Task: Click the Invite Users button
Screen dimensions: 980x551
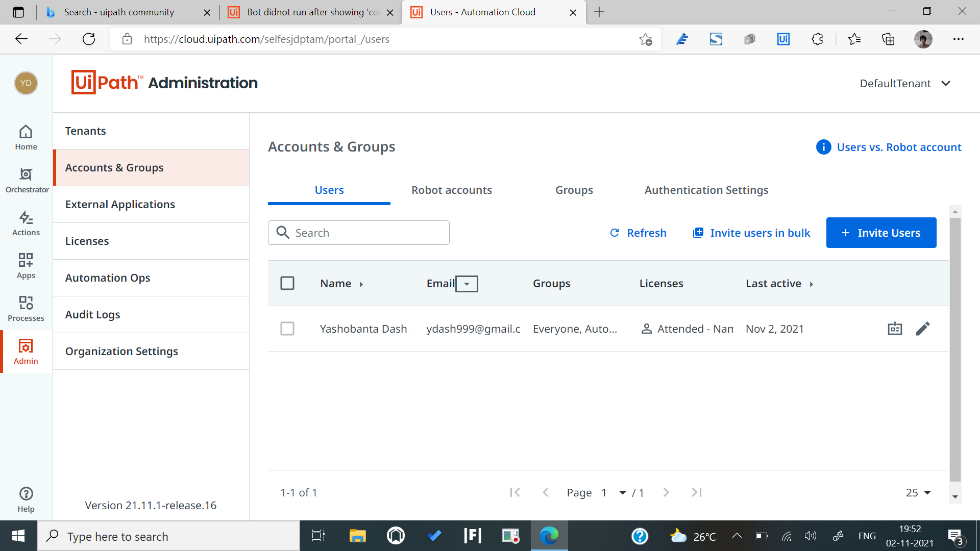Action: (881, 233)
